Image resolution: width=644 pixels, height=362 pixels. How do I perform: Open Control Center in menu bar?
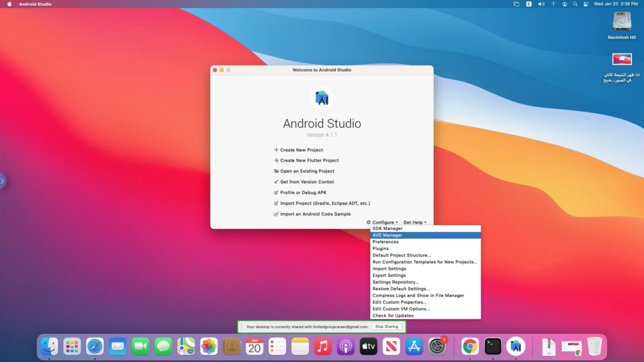point(586,4)
